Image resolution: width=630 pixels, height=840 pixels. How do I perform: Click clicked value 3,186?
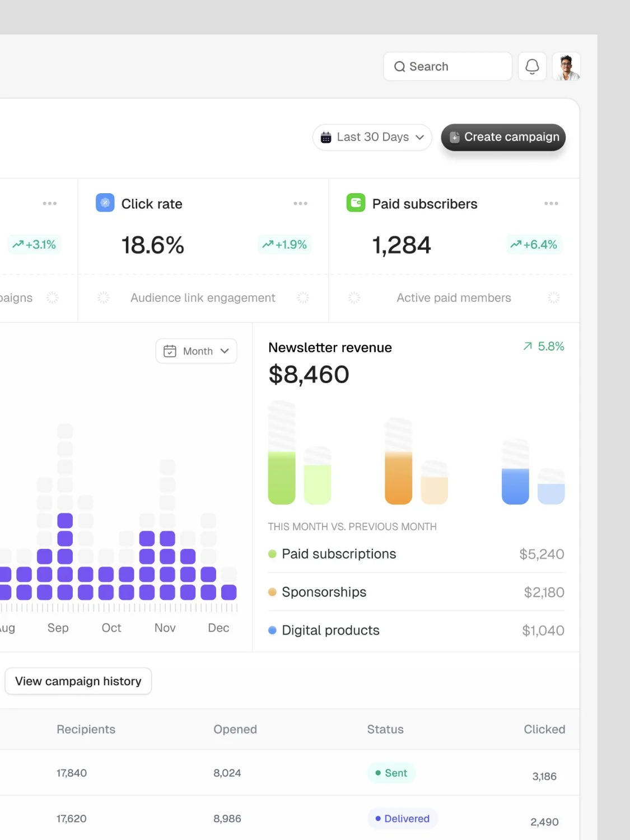click(544, 776)
